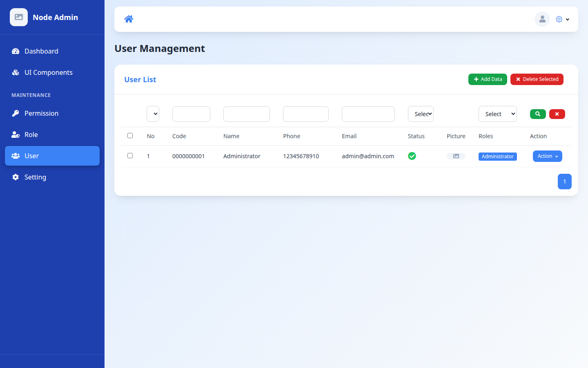588x368 pixels.
Task: Run the filter with the green search button
Action: pyautogui.click(x=538, y=114)
